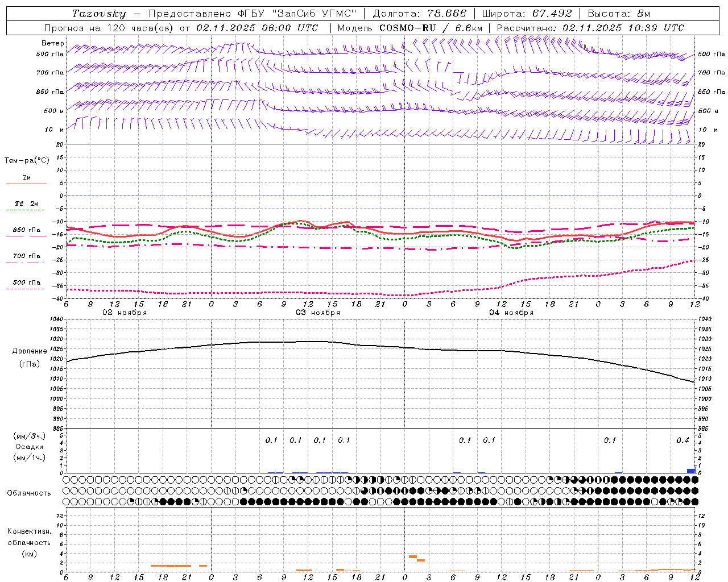Select the (мм/3ч.) precipitation unit label
The image size is (728, 582).
(x=30, y=436)
